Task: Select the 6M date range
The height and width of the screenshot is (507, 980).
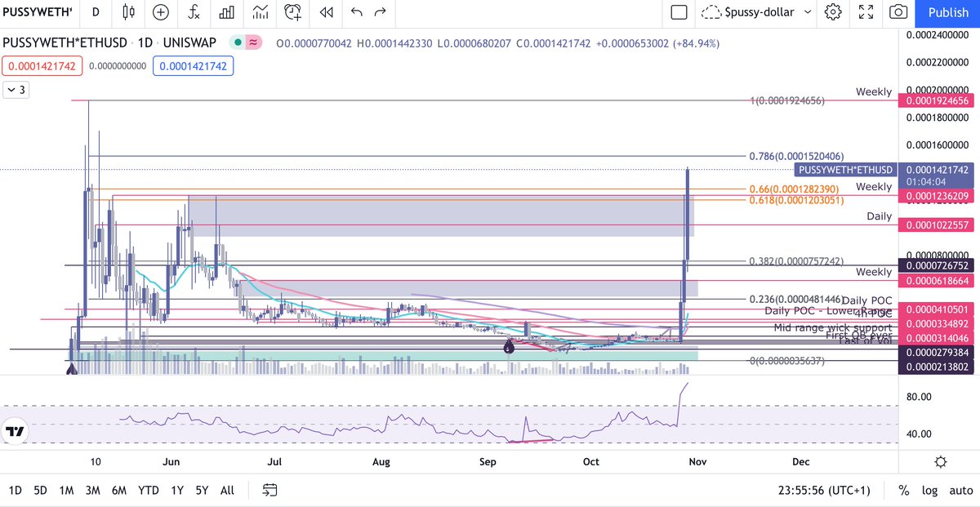Action: [x=119, y=491]
